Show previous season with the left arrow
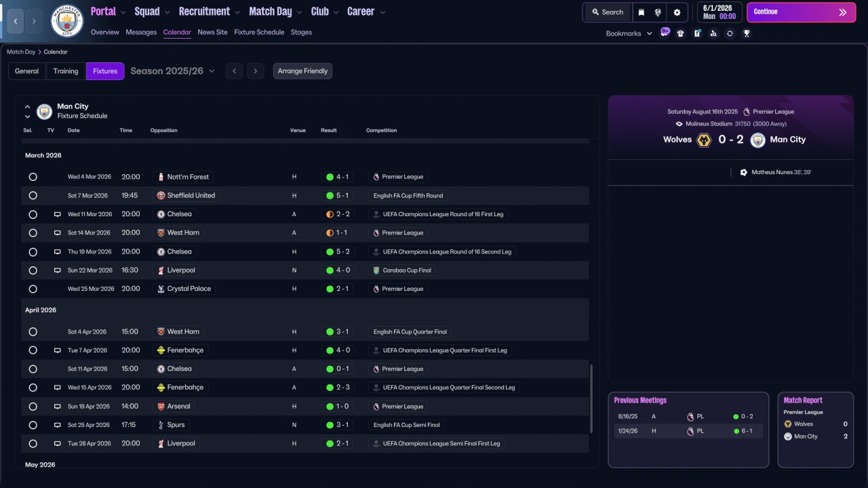Image resolution: width=868 pixels, height=488 pixels. click(234, 70)
